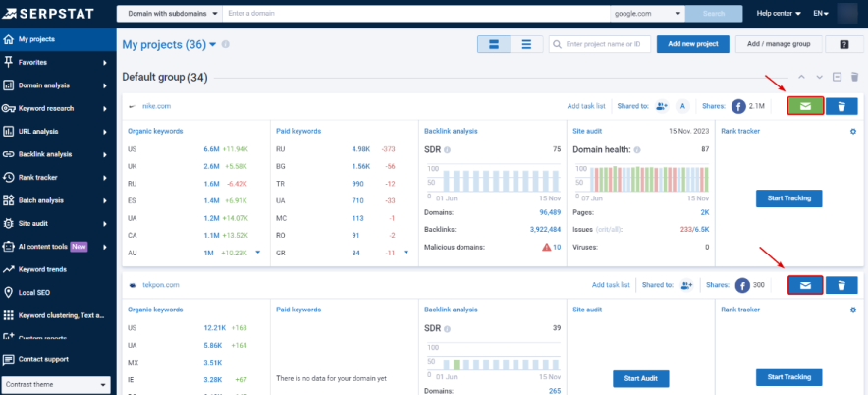This screenshot has width=868, height=395.
Task: Click the Add new project button
Action: [x=692, y=44]
